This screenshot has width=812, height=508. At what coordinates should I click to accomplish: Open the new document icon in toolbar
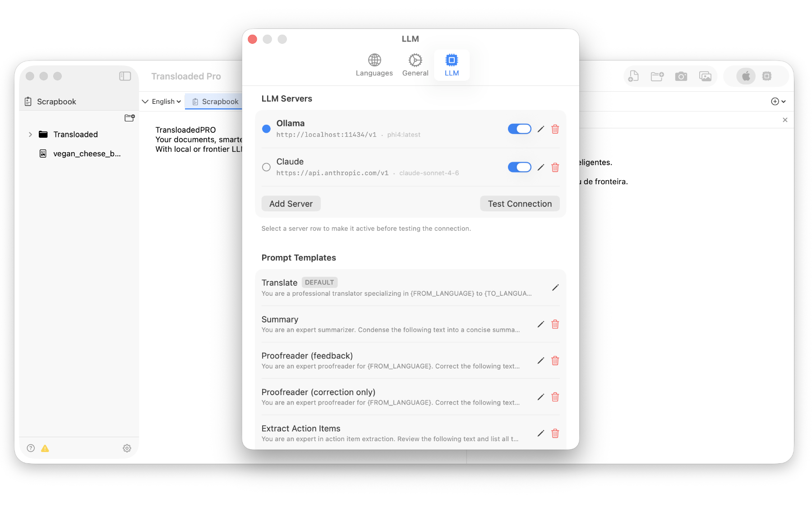coord(633,76)
